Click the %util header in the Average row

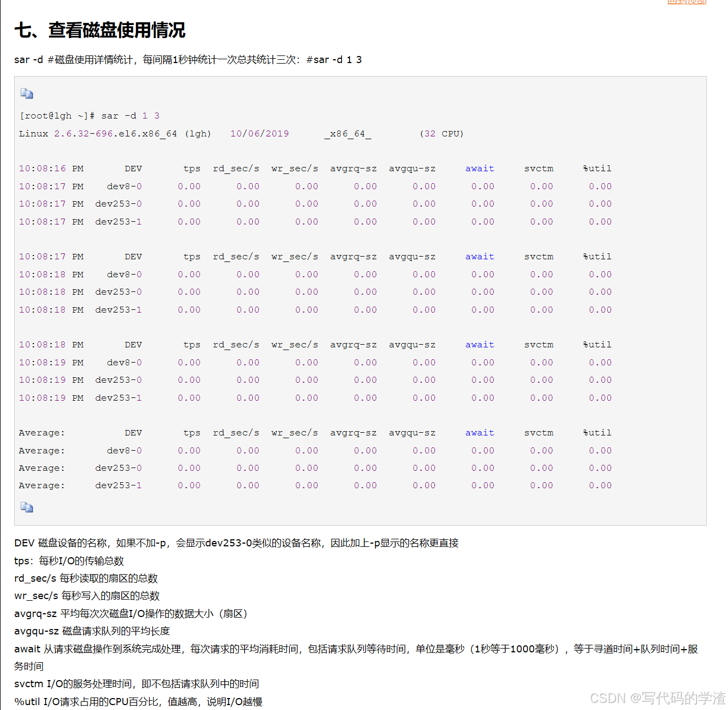pyautogui.click(x=597, y=433)
